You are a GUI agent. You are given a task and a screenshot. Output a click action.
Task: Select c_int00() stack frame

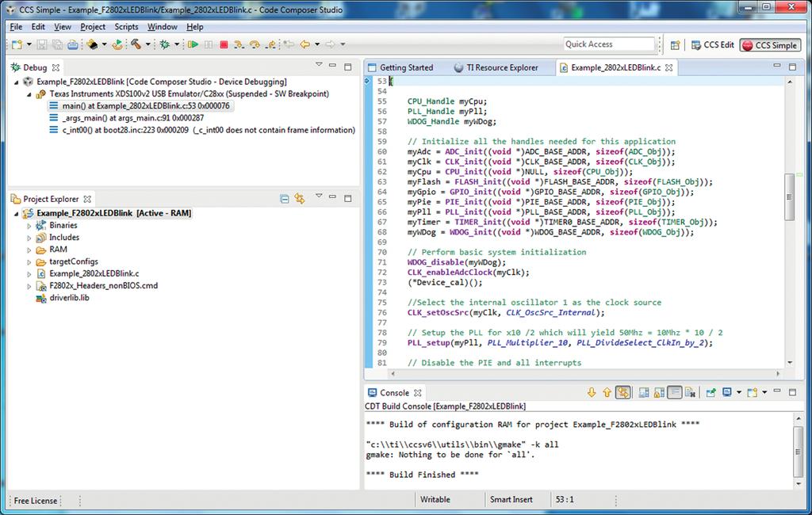[202, 131]
